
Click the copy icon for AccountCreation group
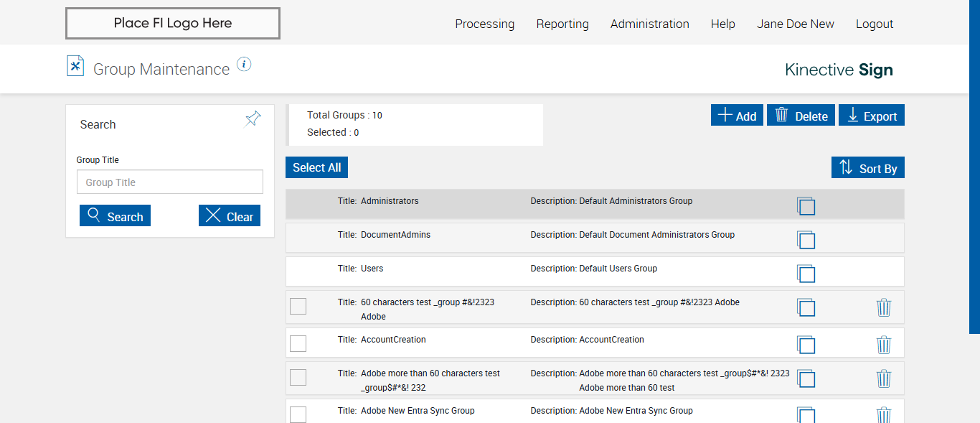point(806,345)
